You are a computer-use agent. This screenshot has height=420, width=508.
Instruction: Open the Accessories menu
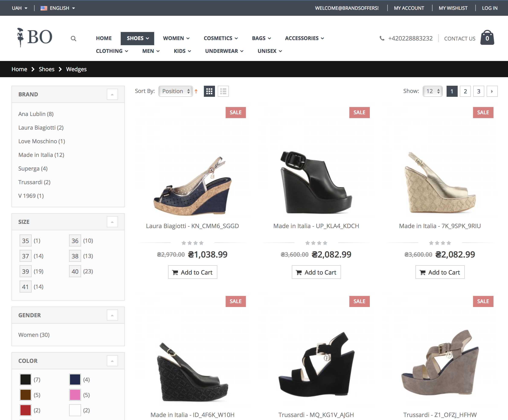click(x=304, y=38)
